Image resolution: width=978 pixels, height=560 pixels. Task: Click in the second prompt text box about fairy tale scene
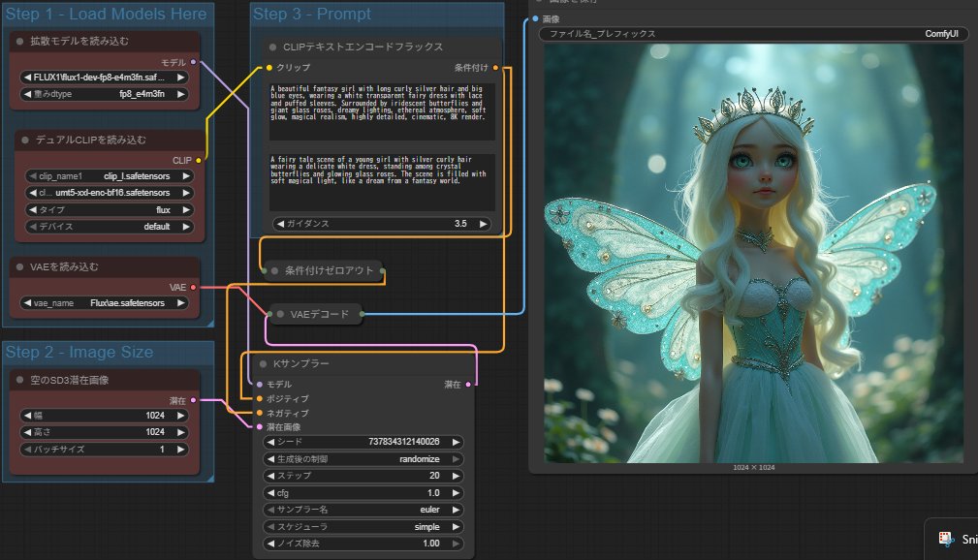[x=382, y=182]
